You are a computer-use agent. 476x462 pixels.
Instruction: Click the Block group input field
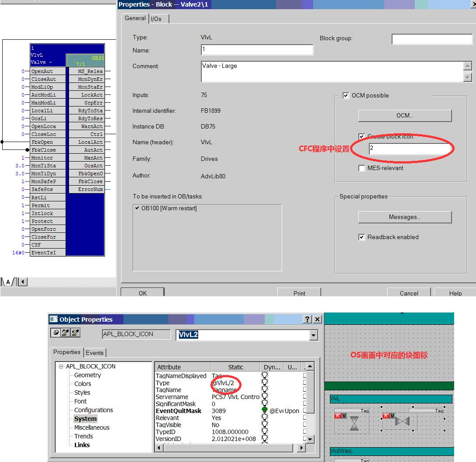tap(432, 39)
